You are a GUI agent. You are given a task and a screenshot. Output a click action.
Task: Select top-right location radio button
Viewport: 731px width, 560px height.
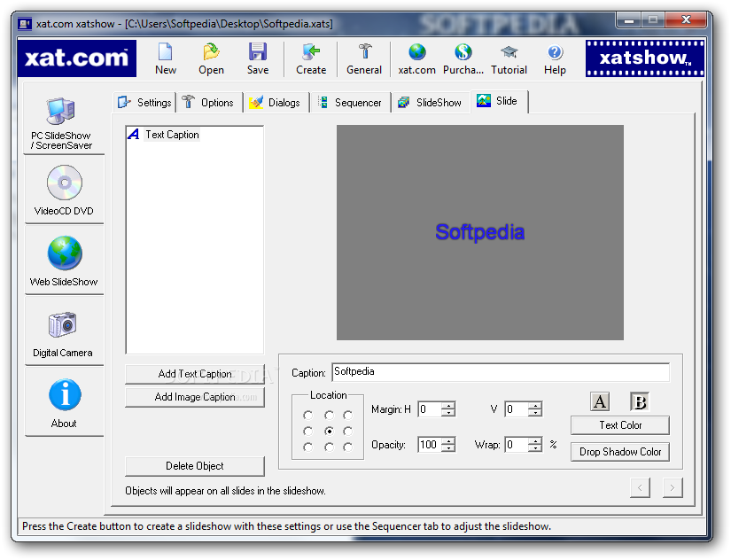[x=348, y=415]
